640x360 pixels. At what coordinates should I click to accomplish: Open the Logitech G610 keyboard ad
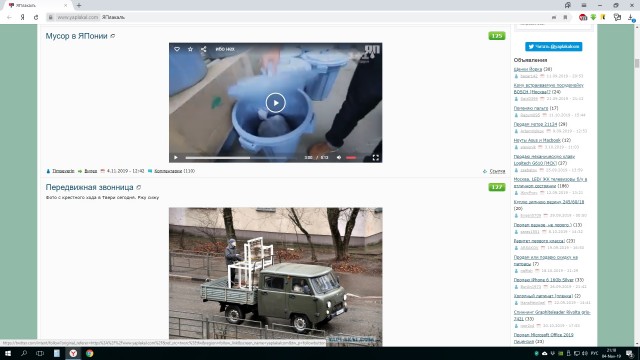pyautogui.click(x=544, y=160)
